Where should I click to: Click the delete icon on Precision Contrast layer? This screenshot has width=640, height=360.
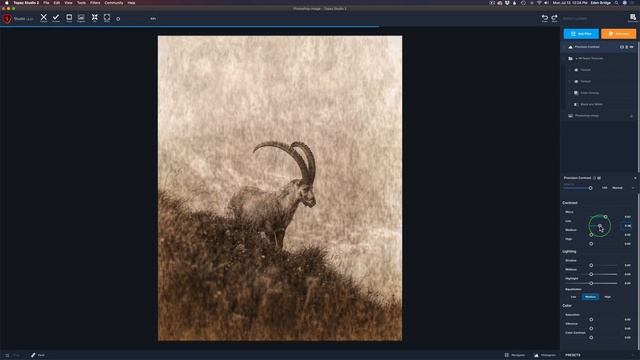coord(627,47)
